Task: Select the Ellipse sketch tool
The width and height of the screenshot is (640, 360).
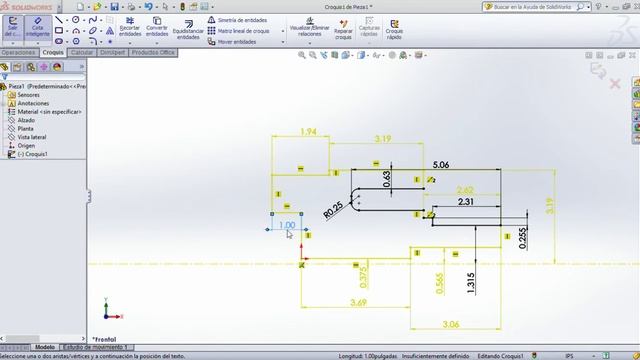Action: coord(93,31)
